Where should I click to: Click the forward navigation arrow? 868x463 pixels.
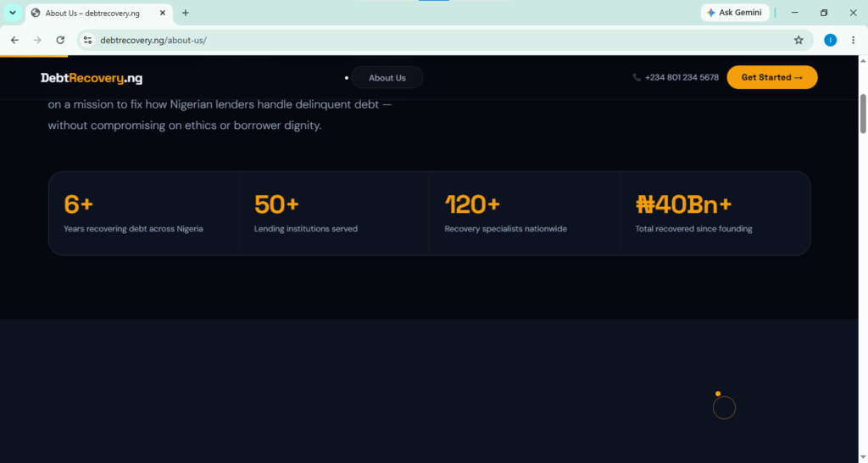(37, 40)
